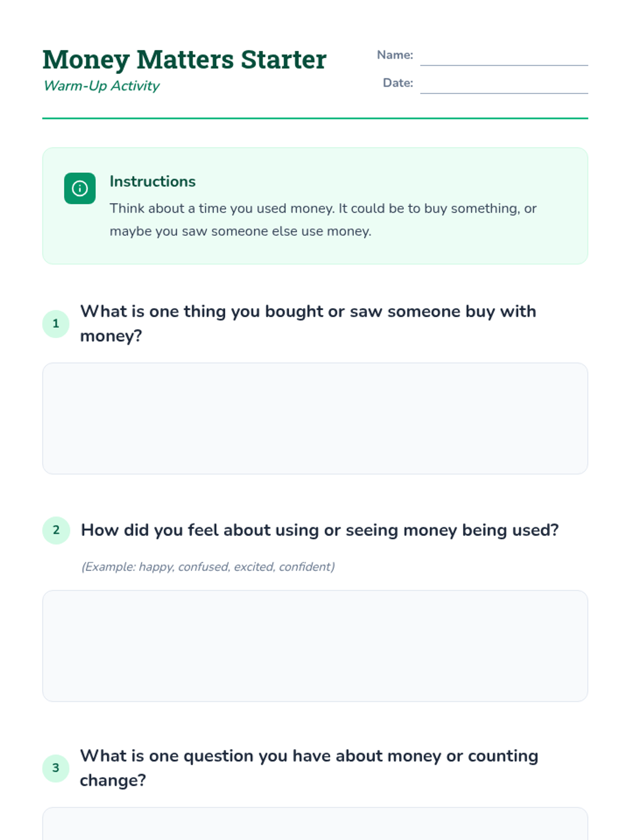This screenshot has height=840, width=630.
Task: Click the number 1 question badge
Action: click(56, 324)
